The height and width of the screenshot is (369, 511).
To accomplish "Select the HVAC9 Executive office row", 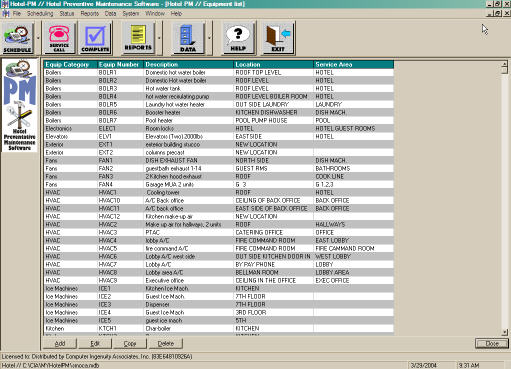I will [x=219, y=280].
